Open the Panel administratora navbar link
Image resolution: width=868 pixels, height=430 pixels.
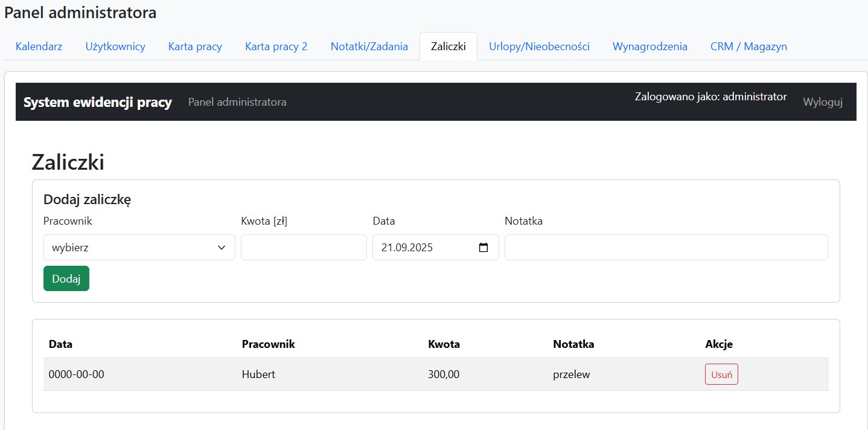click(237, 102)
